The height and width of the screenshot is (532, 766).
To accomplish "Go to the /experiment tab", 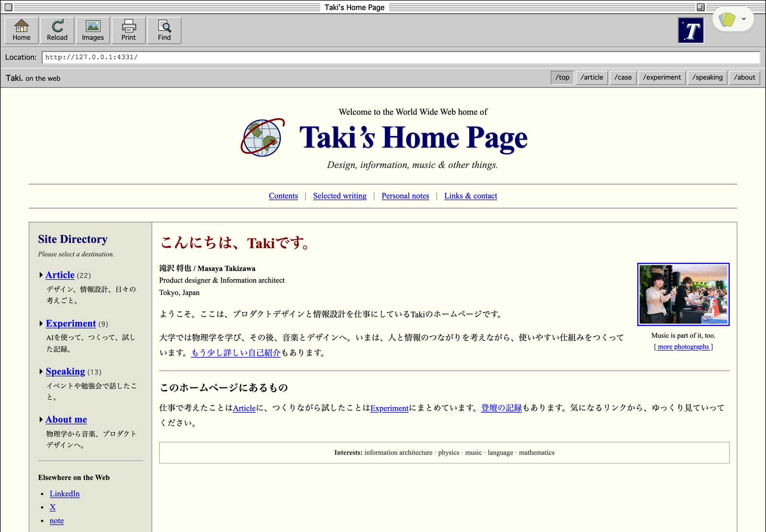I will point(662,78).
